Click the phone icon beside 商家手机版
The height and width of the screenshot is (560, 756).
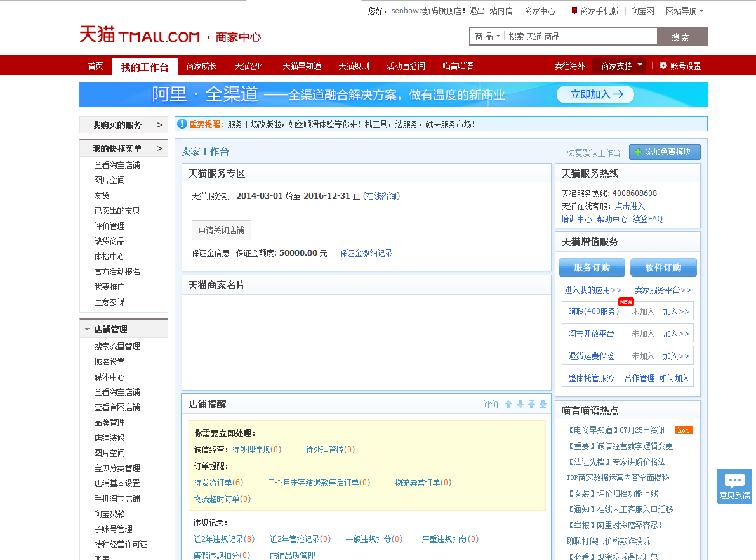point(574,11)
